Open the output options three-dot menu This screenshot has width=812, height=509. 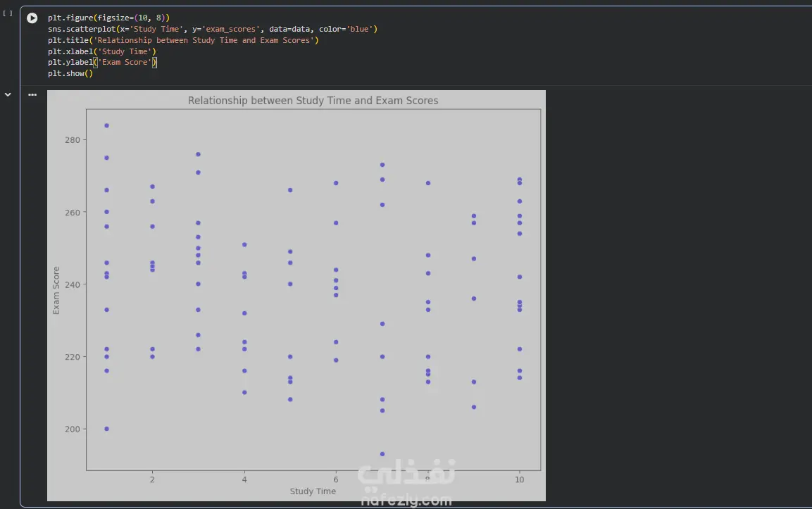32,95
